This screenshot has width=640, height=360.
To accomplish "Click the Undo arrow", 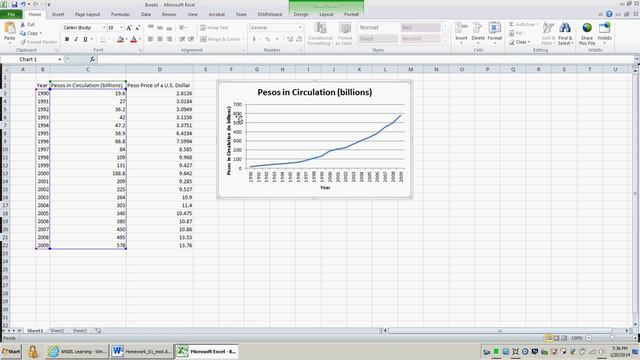I will pos(23,4).
